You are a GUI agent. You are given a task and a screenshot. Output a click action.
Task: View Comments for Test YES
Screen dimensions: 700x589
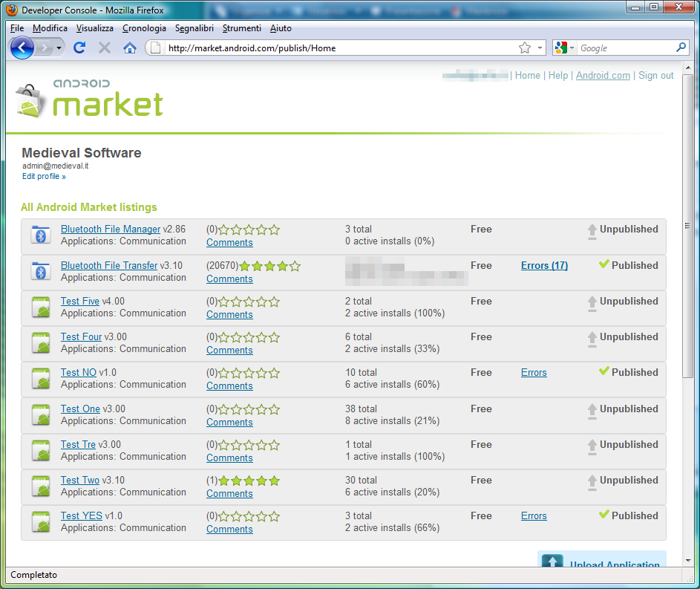point(229,530)
